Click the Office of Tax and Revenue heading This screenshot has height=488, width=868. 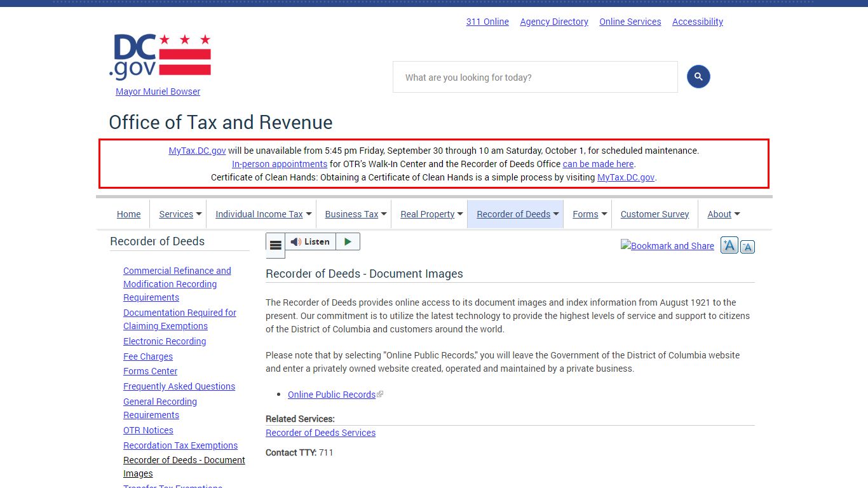(220, 122)
